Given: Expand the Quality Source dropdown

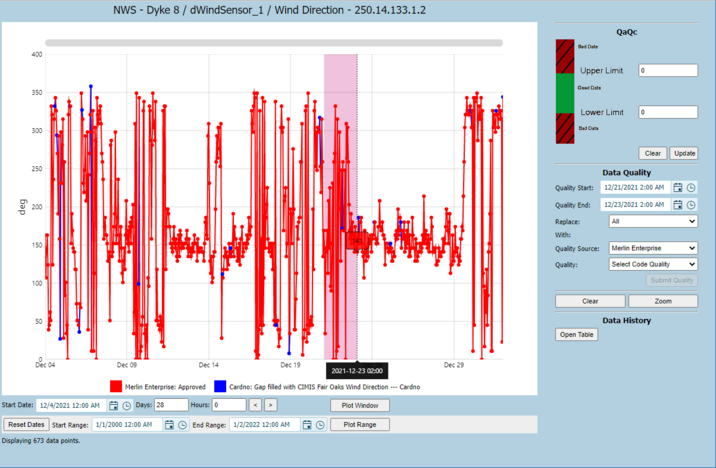Looking at the screenshot, I should 653,248.
